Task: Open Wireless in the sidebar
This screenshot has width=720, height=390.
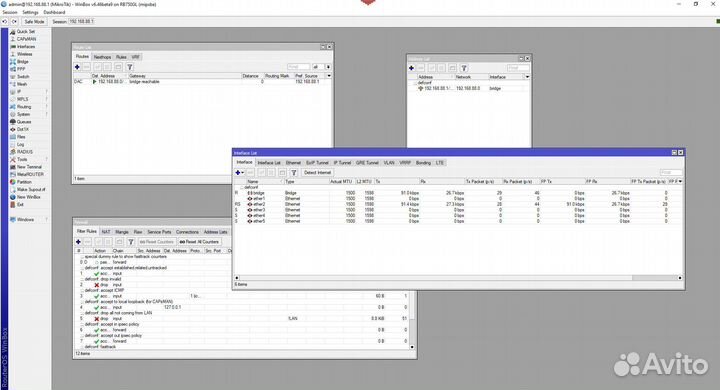Action: [x=24, y=54]
